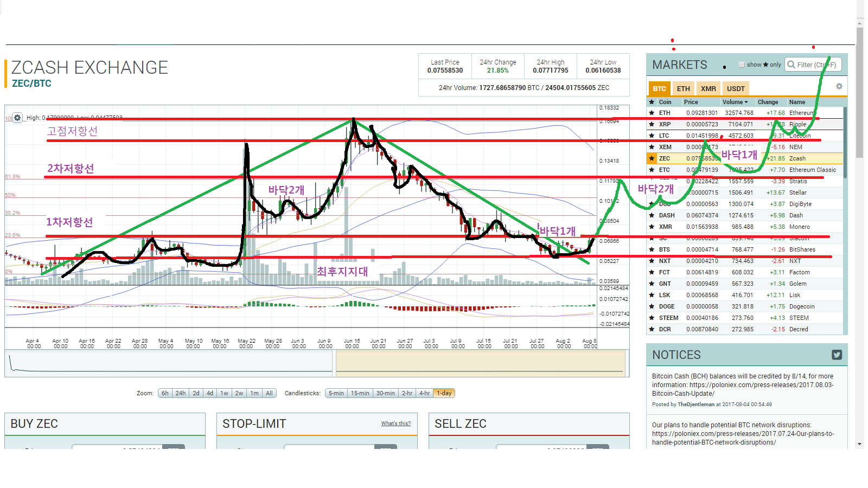This screenshot has width=868, height=488.
Task: Set chart zoom to 6h
Action: 165,393
